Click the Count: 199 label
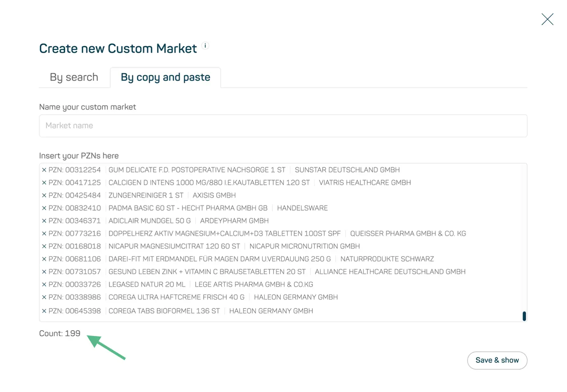This screenshot has height=392, width=567. click(x=60, y=334)
